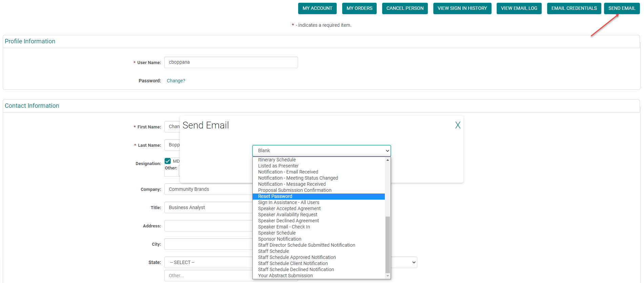Open My Account page

(317, 8)
